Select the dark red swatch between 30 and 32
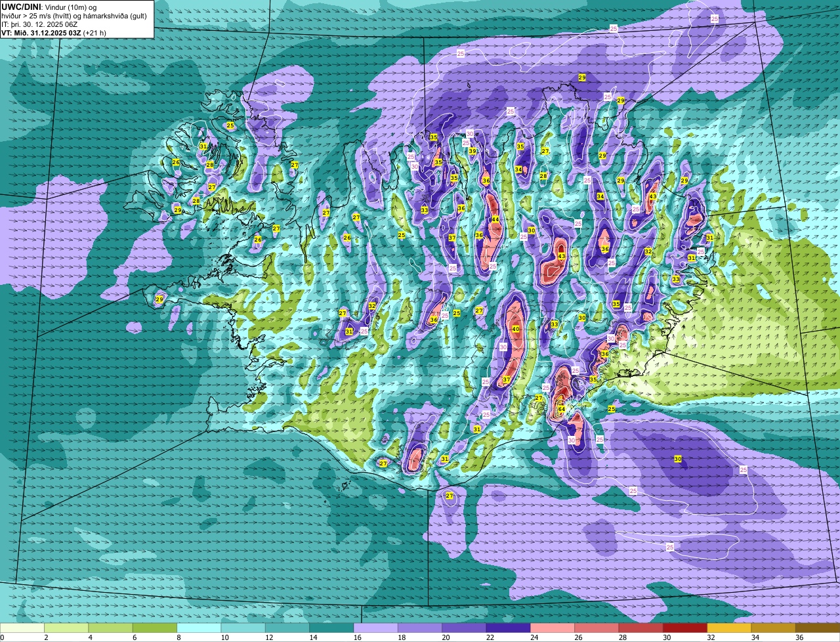The width and height of the screenshot is (840, 642). click(685, 628)
